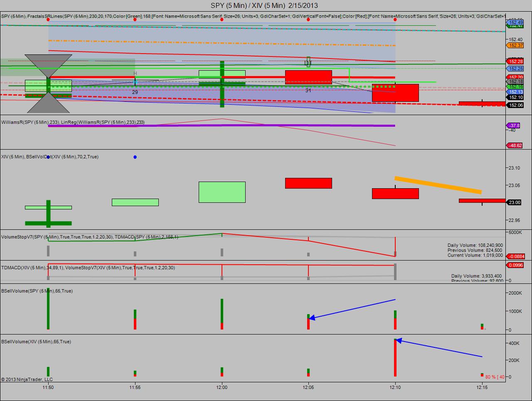This screenshot has height=401, width=532.
Task: Click the XIV light green candle at 11:55
Action: pyautogui.click(x=135, y=202)
